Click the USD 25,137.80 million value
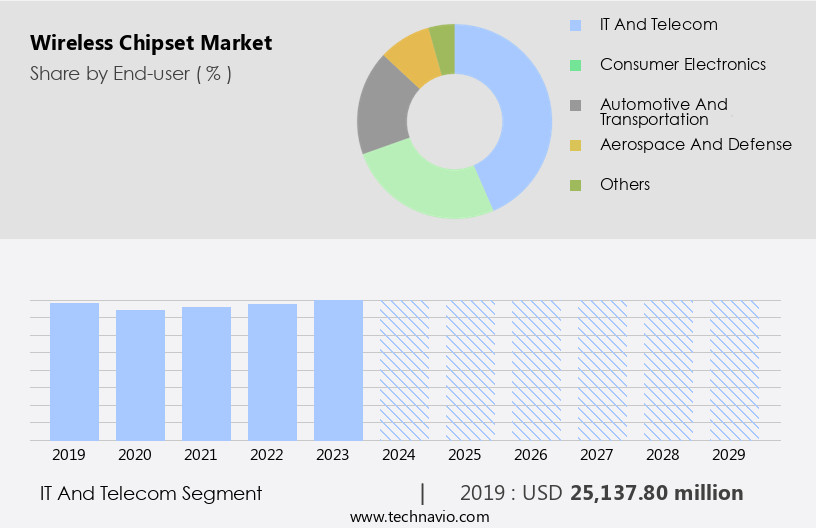 (656, 493)
